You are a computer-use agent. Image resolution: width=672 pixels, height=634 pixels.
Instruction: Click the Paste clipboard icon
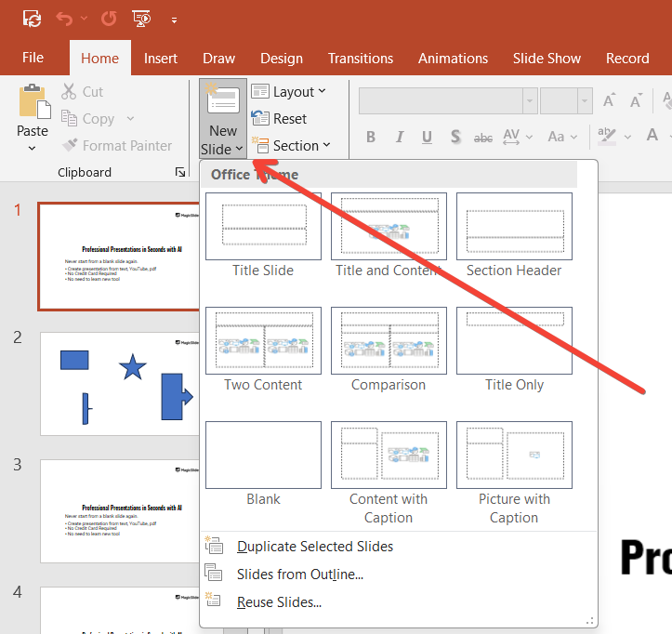coord(33,102)
